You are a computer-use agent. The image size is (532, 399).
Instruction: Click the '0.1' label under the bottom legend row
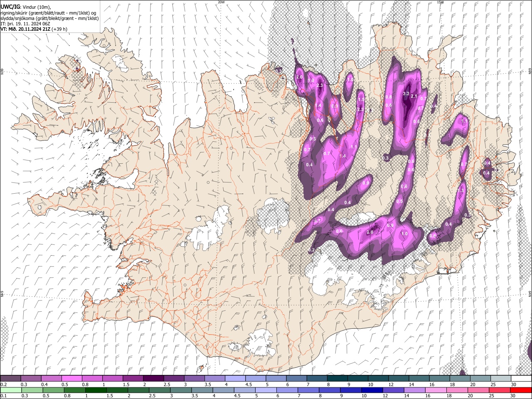(x=4, y=396)
